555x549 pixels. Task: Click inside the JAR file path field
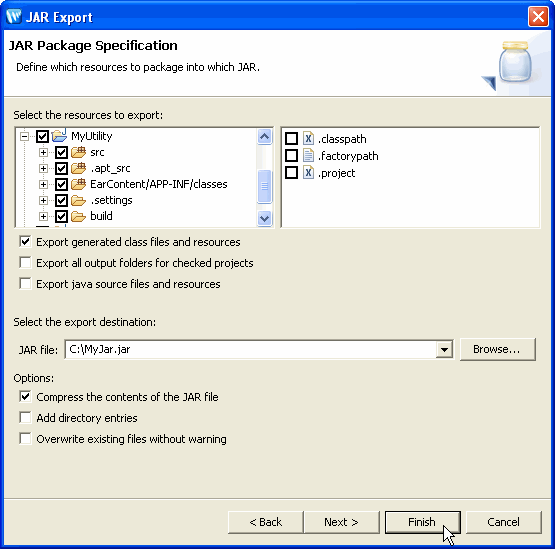pyautogui.click(x=251, y=350)
